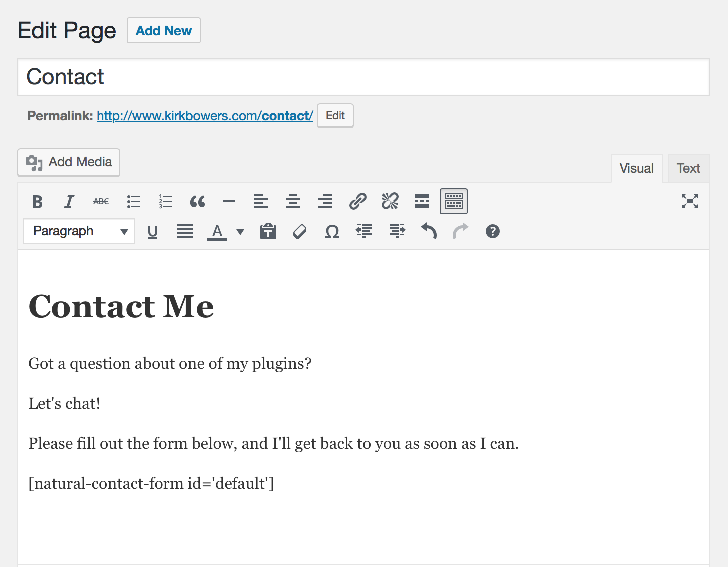Image resolution: width=728 pixels, height=567 pixels.
Task: Apply blockquote formatting
Action: [197, 202]
